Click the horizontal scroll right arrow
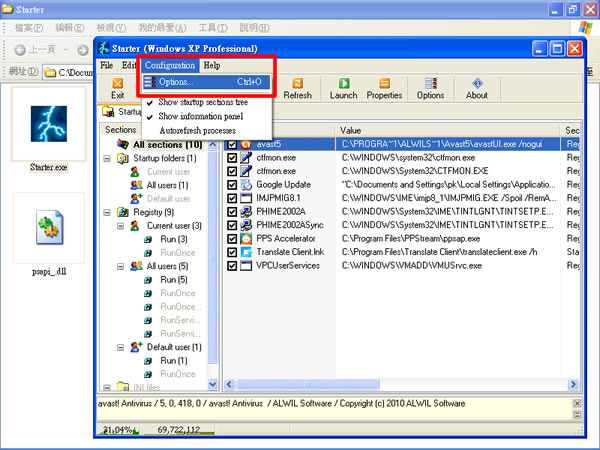This screenshot has width=600, height=450. coord(573,384)
